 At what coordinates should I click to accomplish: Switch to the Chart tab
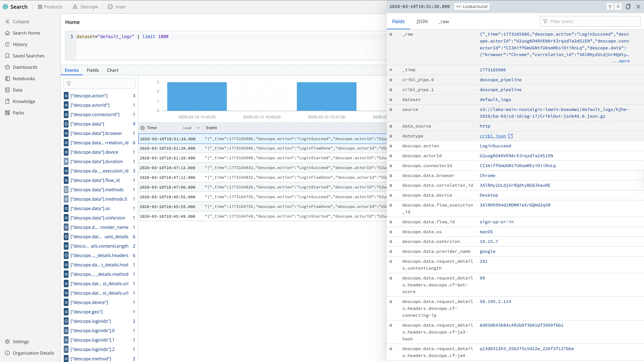coord(112,70)
